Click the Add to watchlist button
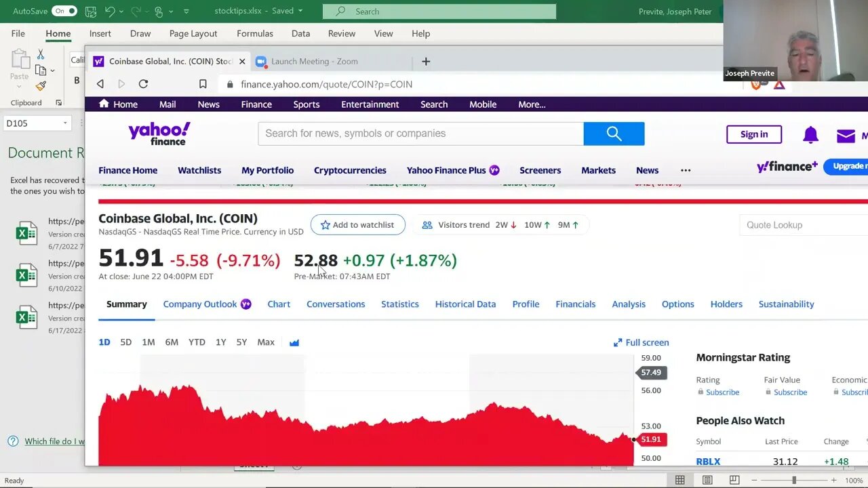This screenshot has height=488, width=868. tap(358, 225)
